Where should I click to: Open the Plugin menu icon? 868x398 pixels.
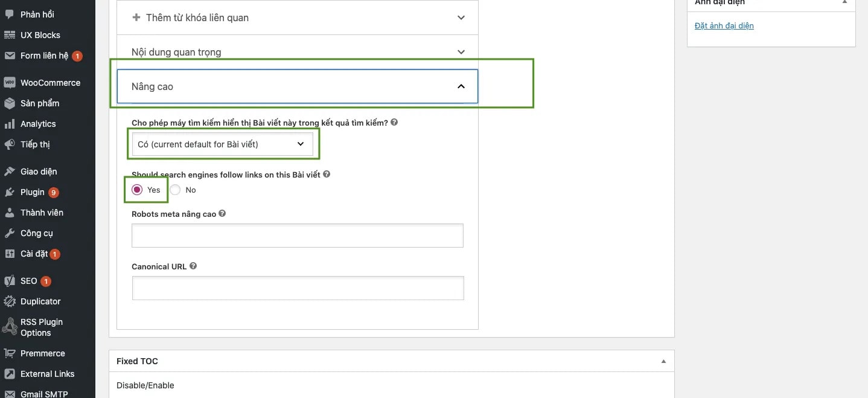pos(10,192)
